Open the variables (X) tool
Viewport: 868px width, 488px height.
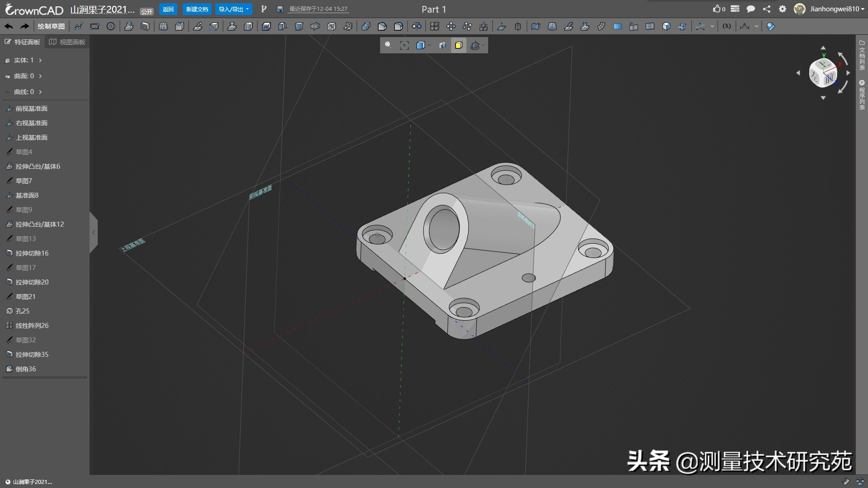pyautogui.click(x=726, y=26)
